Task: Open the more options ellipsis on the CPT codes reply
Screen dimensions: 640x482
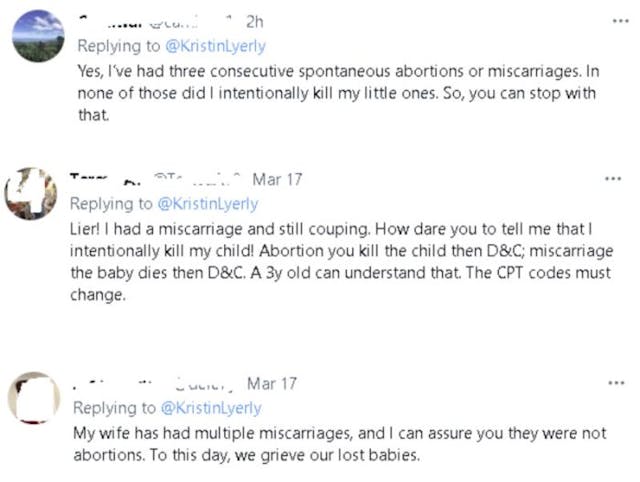Action: (614, 180)
